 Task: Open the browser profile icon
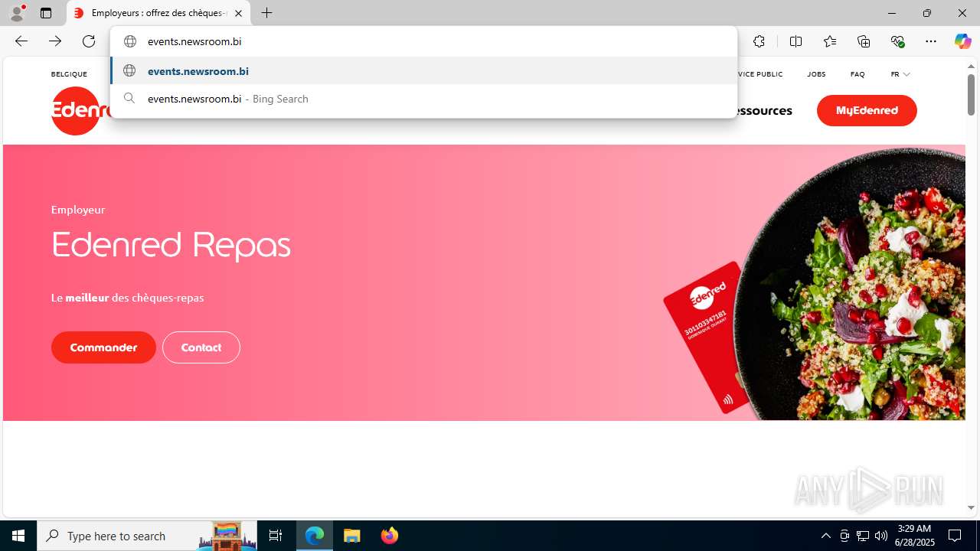coord(17,13)
